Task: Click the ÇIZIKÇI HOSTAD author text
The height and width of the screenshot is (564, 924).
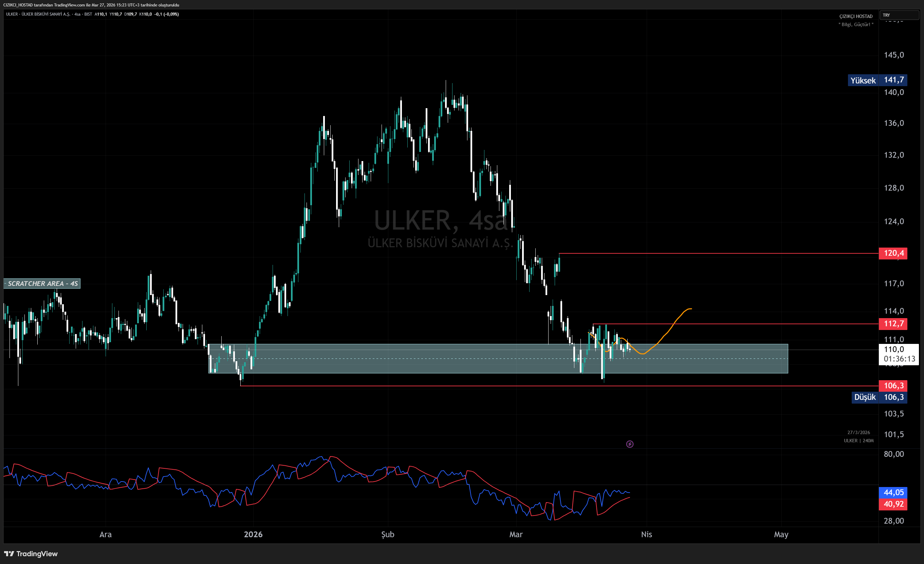Action: point(856,17)
